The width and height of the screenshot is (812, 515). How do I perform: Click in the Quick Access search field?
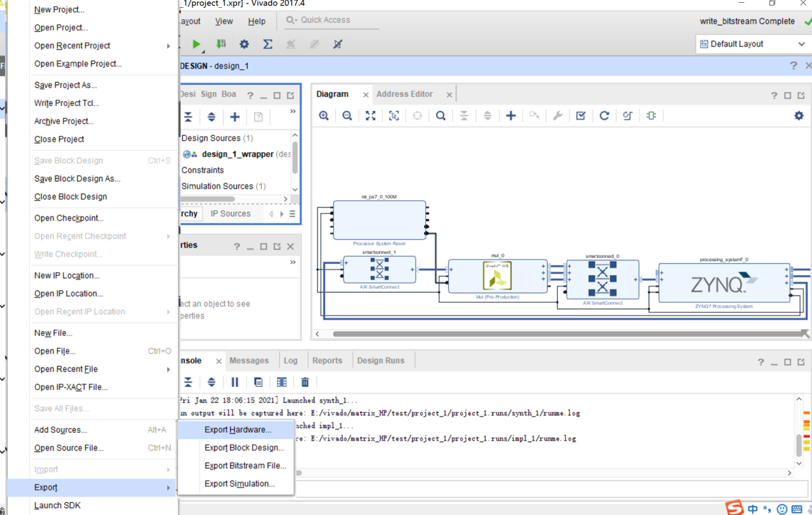[331, 21]
